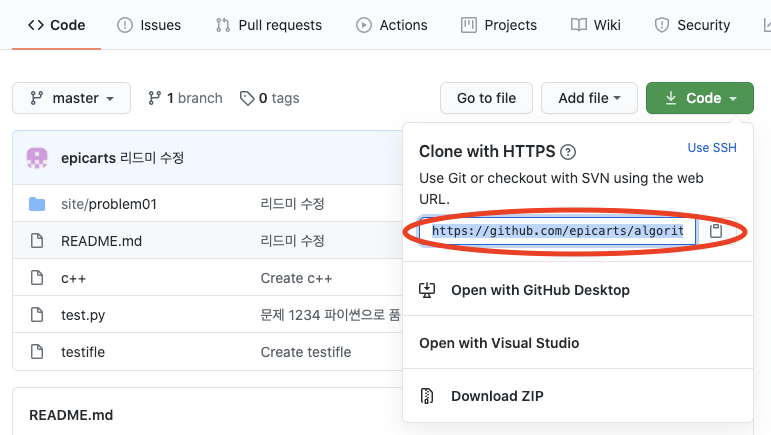Open the Wiki tab
Screen dimensions: 771x435
click(x=595, y=25)
